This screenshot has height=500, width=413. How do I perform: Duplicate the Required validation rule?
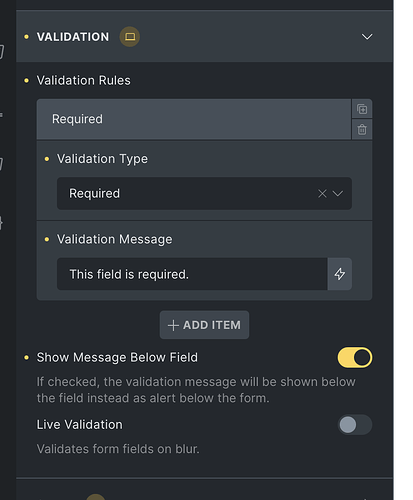pos(362,109)
